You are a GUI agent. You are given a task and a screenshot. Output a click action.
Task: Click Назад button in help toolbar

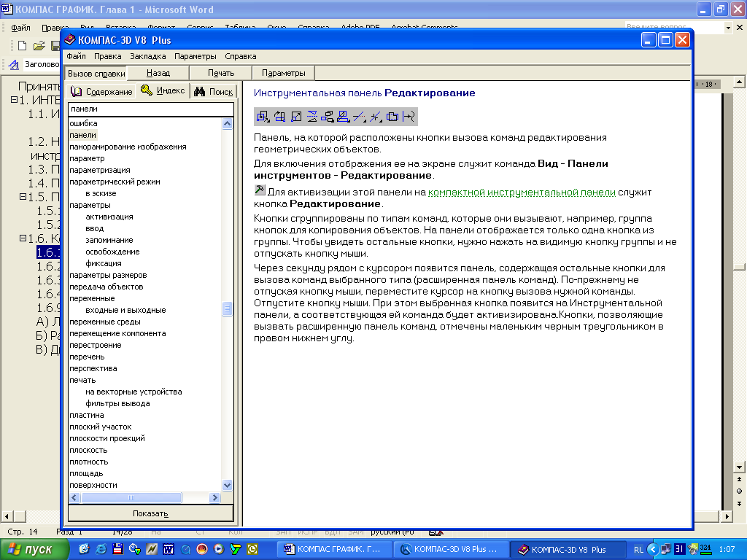coord(158,73)
